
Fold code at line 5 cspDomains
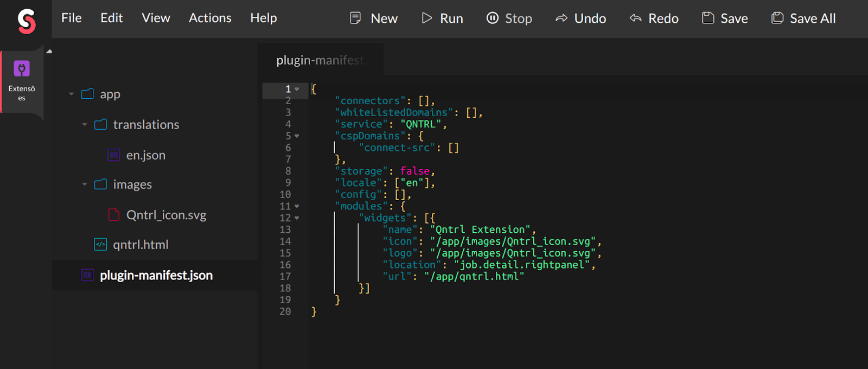(297, 136)
